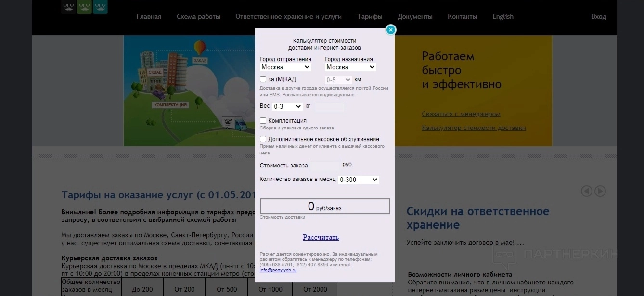Close the delivery calculator popup
This screenshot has width=644, height=296.
[391, 30]
